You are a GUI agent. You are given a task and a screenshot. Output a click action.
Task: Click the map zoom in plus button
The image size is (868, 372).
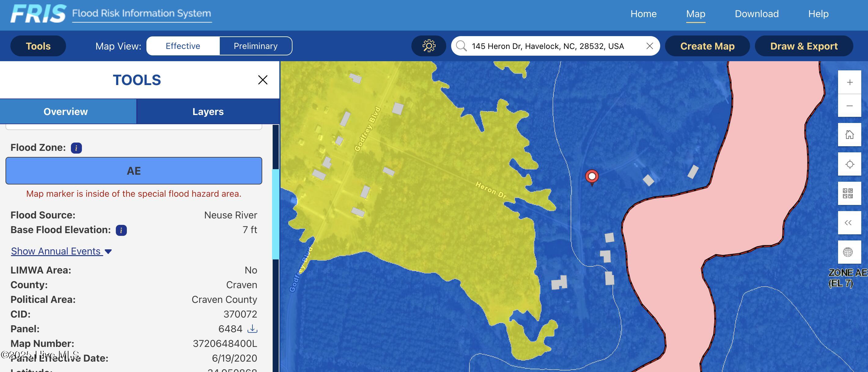tap(849, 82)
